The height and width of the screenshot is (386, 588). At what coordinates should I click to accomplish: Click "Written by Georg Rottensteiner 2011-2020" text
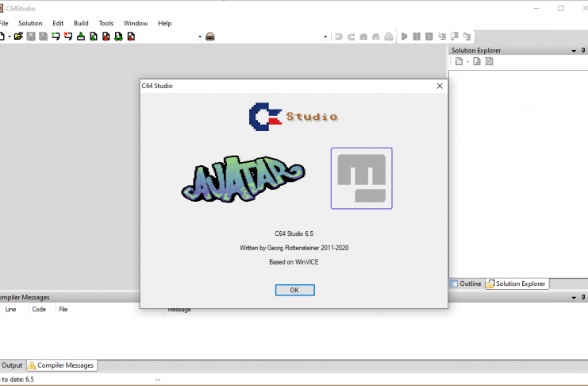pyautogui.click(x=294, y=248)
